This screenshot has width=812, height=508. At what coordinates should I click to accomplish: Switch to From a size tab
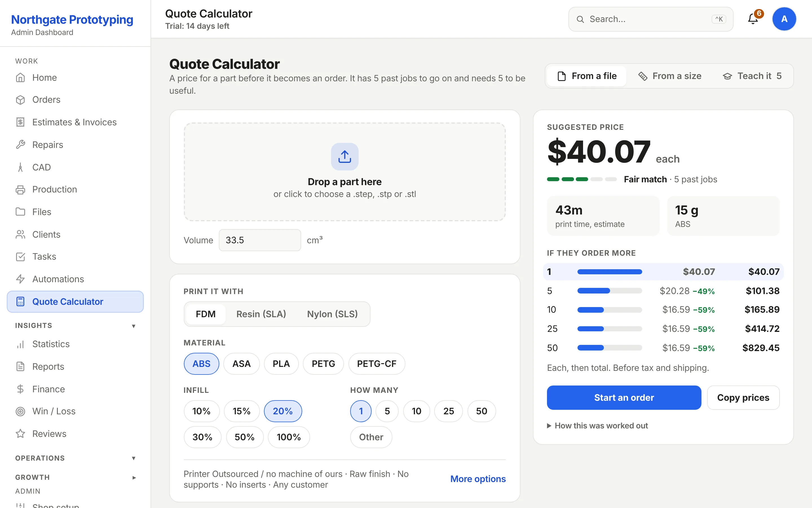(670, 76)
